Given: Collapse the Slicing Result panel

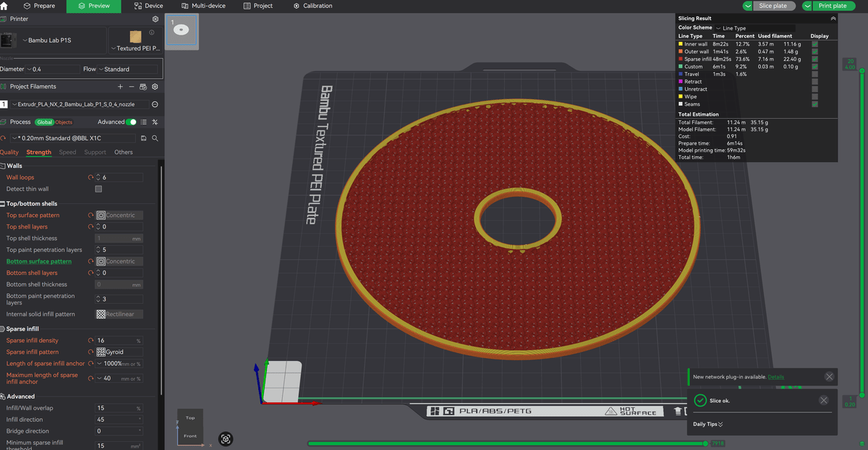Looking at the screenshot, I should (x=833, y=18).
